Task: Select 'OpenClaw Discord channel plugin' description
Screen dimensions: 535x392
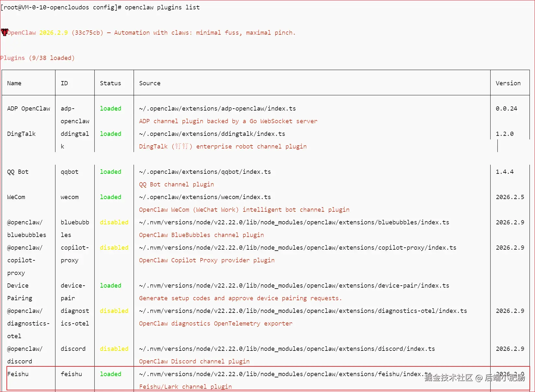Action: (194, 362)
